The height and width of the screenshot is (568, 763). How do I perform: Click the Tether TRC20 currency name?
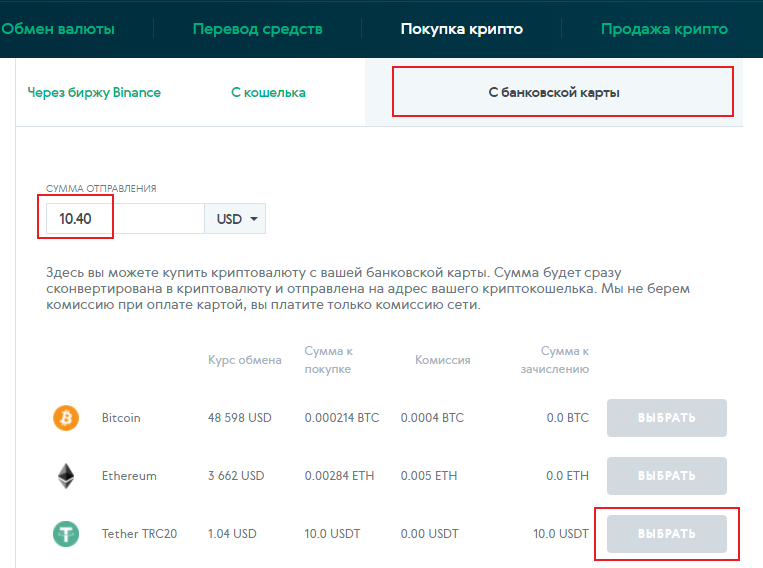point(139,534)
